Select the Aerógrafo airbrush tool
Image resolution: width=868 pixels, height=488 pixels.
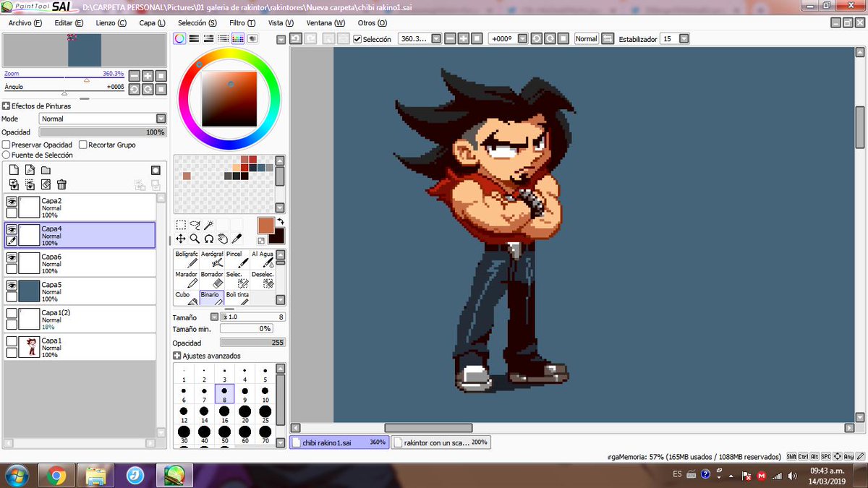click(212, 260)
